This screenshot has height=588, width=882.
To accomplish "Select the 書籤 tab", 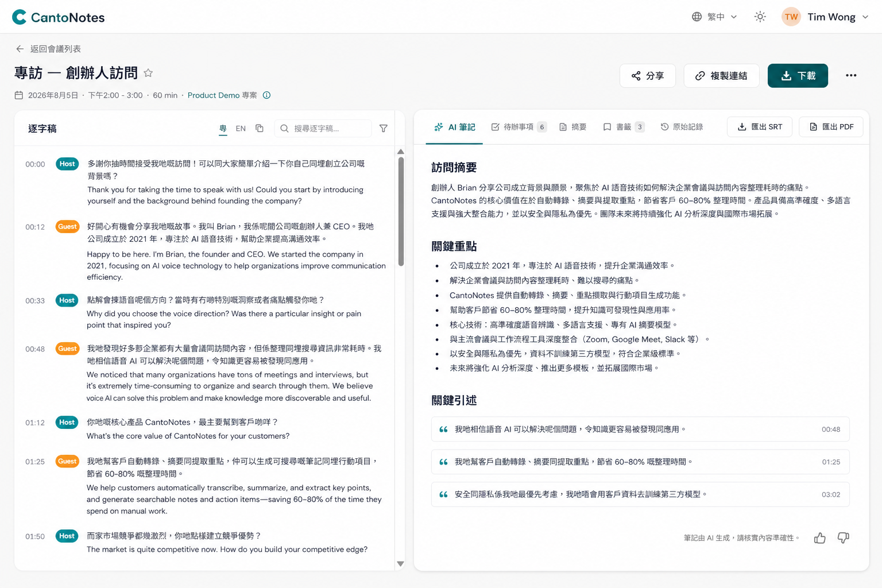I will (x=624, y=127).
